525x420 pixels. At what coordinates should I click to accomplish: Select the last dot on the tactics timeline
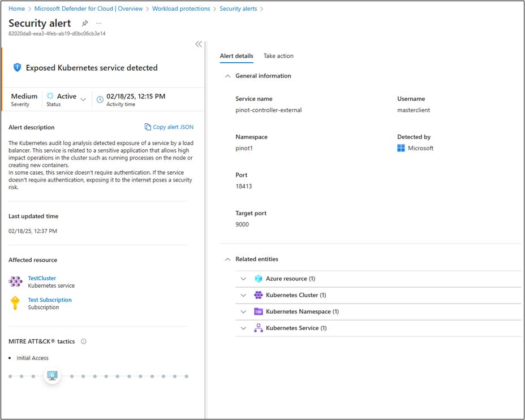coord(187,376)
